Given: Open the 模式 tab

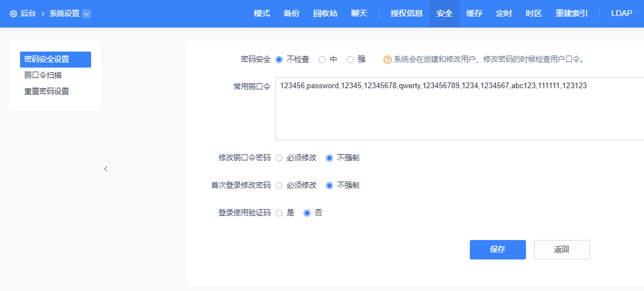Looking at the screenshot, I should [262, 14].
